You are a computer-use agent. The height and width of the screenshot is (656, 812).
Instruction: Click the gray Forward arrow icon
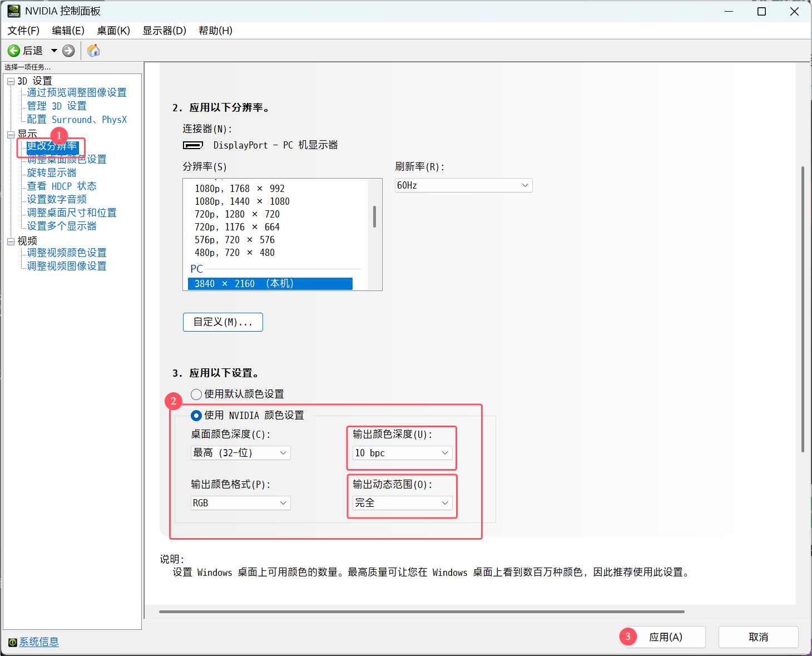point(68,51)
